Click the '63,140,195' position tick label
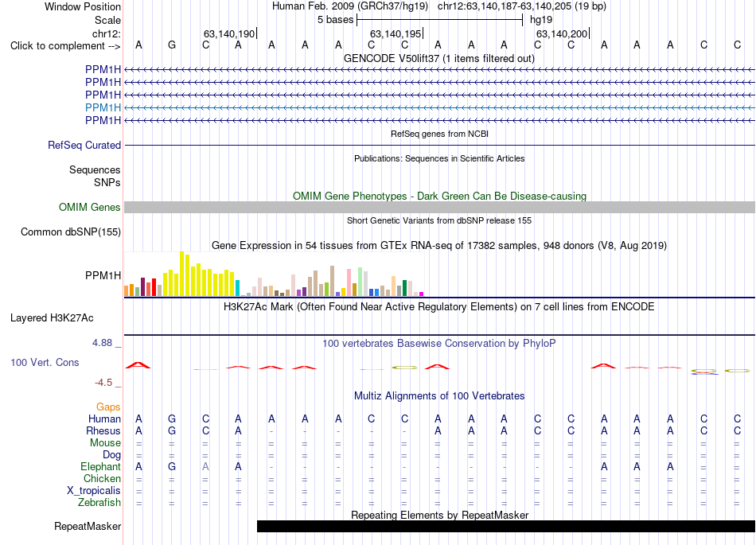The image size is (756, 545). pos(396,33)
